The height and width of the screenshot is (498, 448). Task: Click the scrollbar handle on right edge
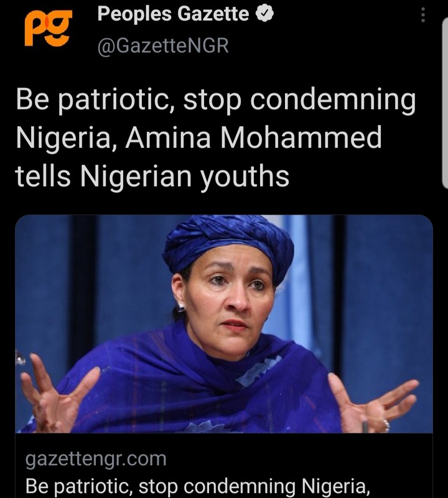[x=445, y=104]
